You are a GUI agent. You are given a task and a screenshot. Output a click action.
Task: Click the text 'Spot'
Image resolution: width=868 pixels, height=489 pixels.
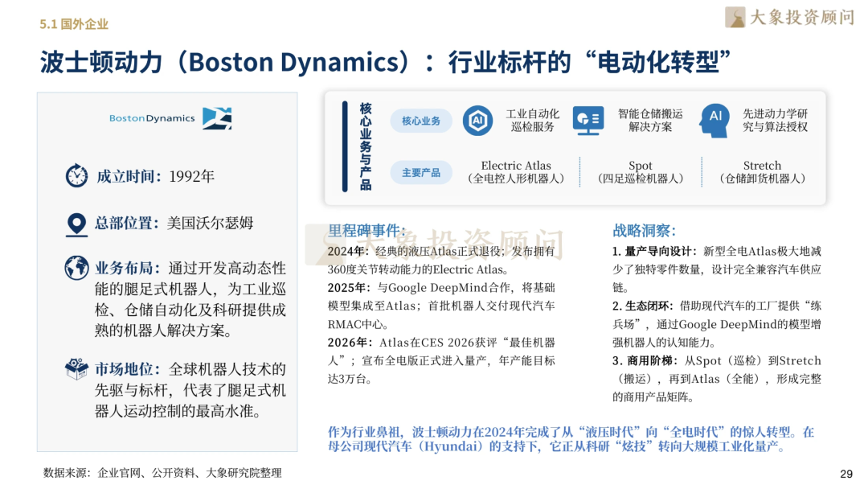[x=641, y=166]
